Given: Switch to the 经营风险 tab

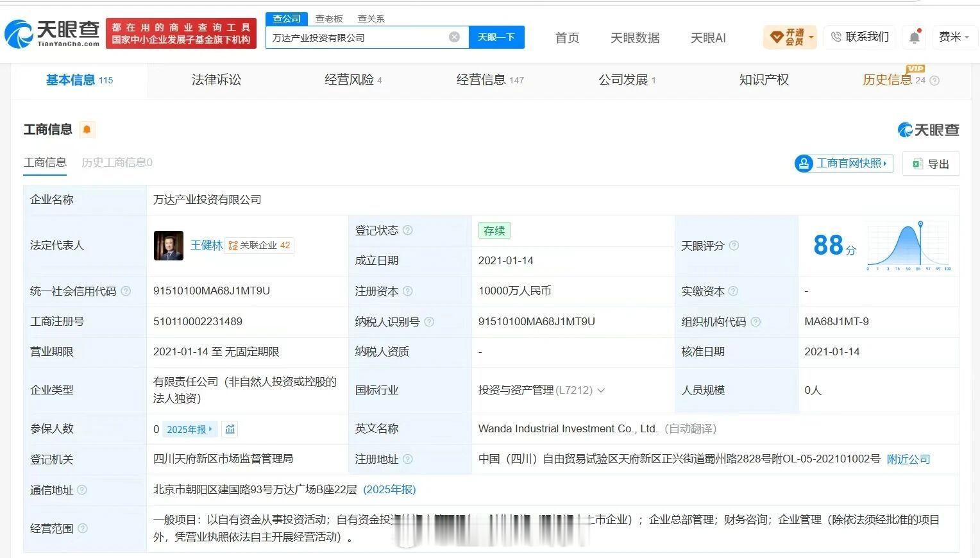Looking at the screenshot, I should (x=353, y=80).
